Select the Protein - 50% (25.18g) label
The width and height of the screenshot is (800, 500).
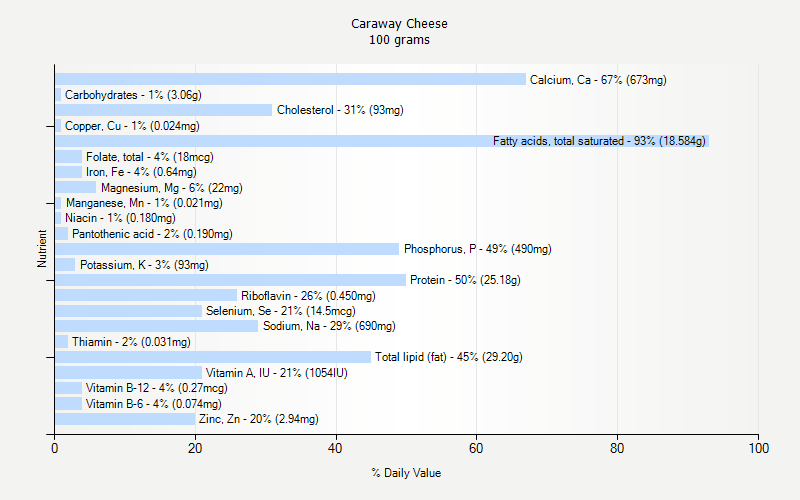tap(465, 280)
